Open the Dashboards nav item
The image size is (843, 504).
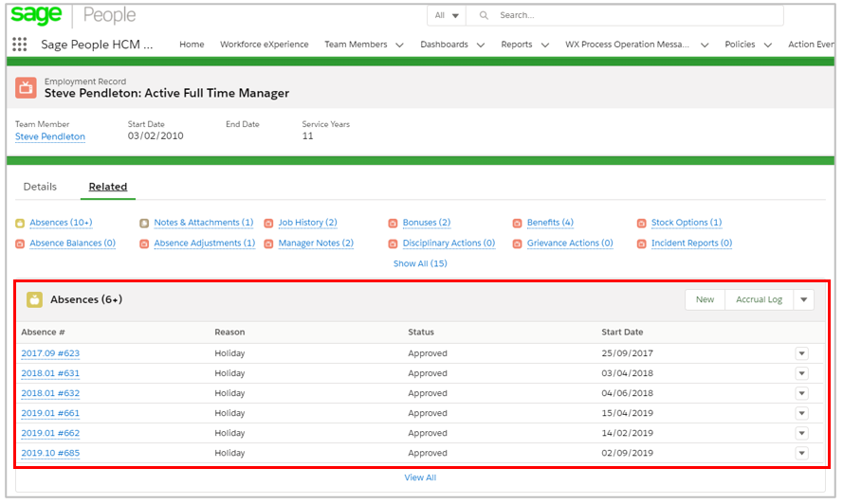(x=444, y=45)
